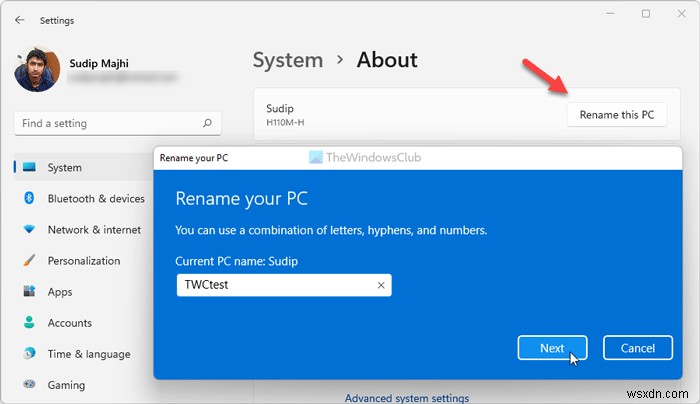Click the Personalization paintbrush icon
700x404 pixels.
[x=29, y=260]
